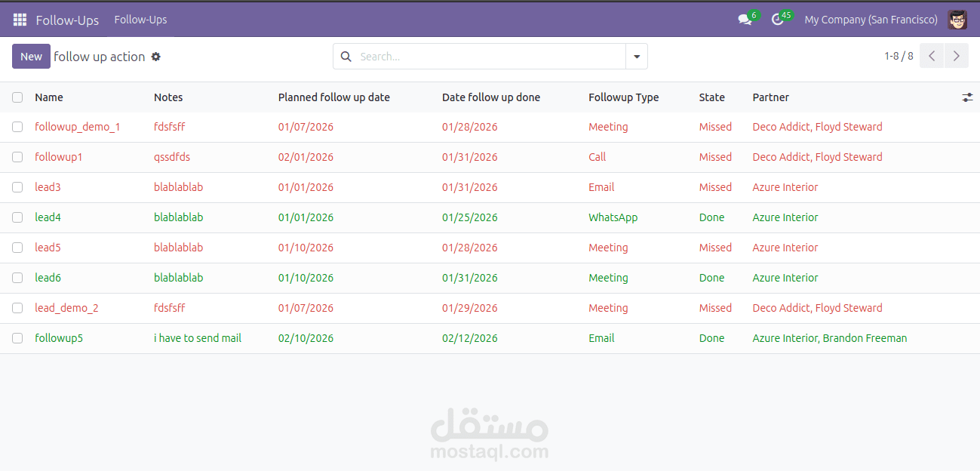Expand the search filter options dropdown

[637, 57]
